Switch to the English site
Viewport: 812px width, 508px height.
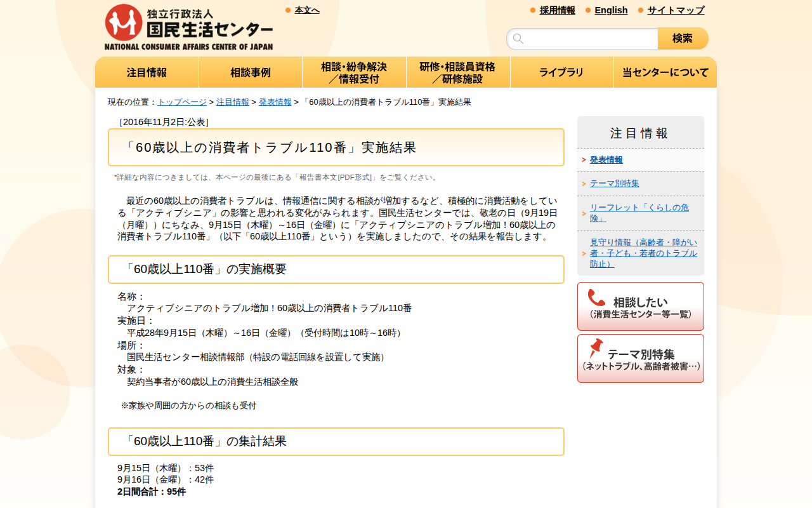(x=611, y=10)
